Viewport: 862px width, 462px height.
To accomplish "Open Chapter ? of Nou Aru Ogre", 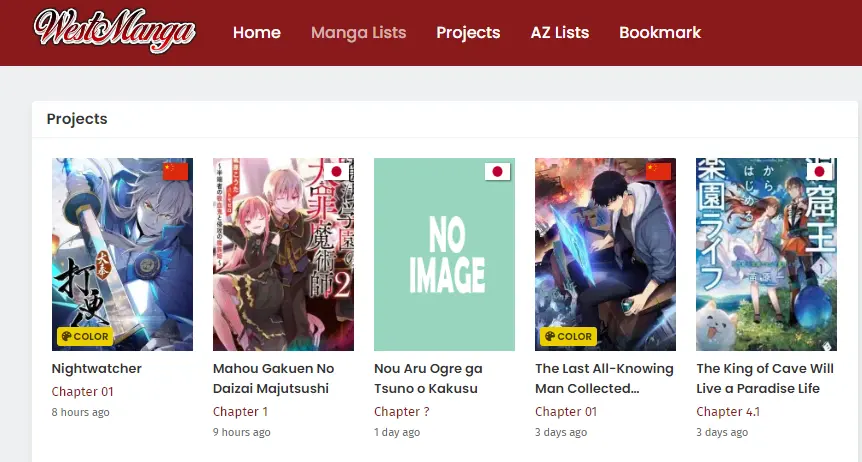I will pyautogui.click(x=402, y=411).
